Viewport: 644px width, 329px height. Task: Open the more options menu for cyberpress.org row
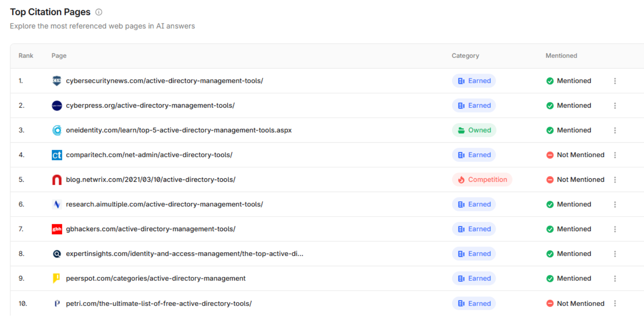pos(615,105)
